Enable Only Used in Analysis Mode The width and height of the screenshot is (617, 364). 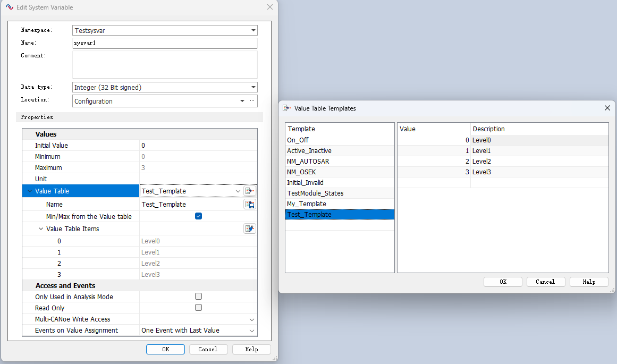coord(198,297)
